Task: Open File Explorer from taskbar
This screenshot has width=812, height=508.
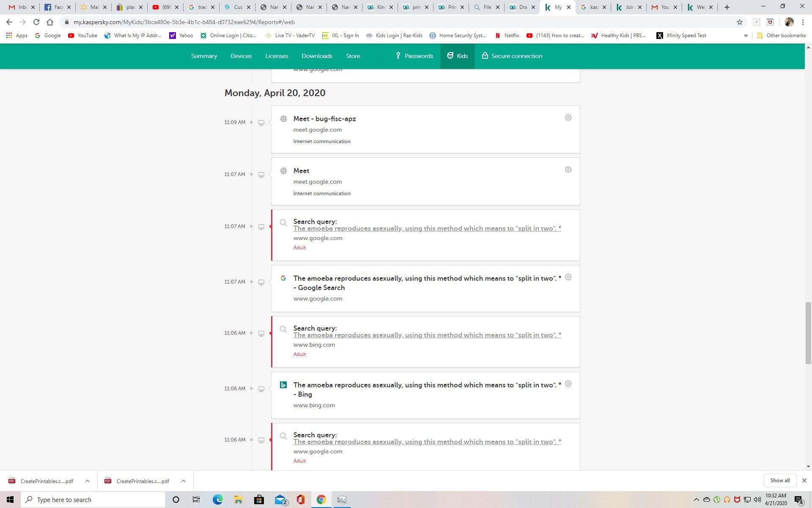Action: coord(238,500)
